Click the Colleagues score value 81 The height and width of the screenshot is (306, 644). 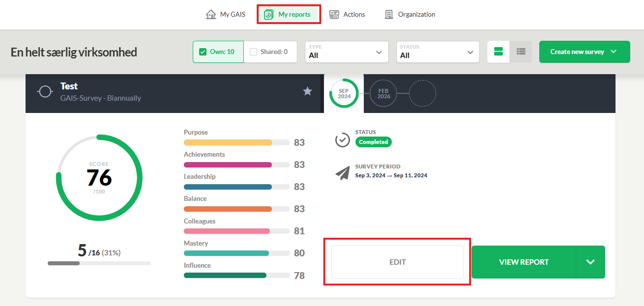pyautogui.click(x=299, y=231)
